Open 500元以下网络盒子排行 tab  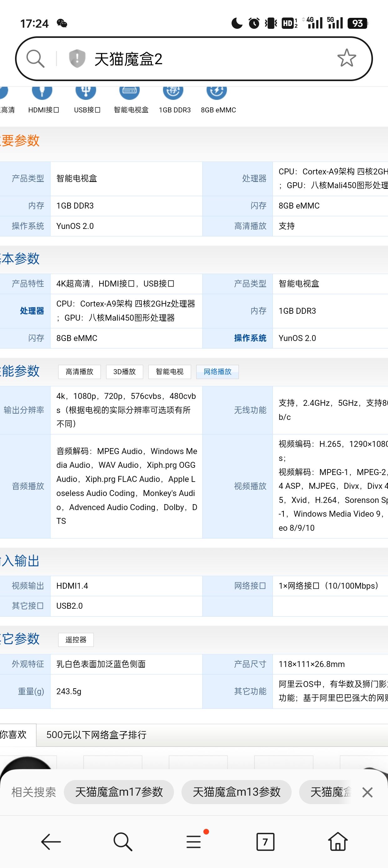click(96, 735)
